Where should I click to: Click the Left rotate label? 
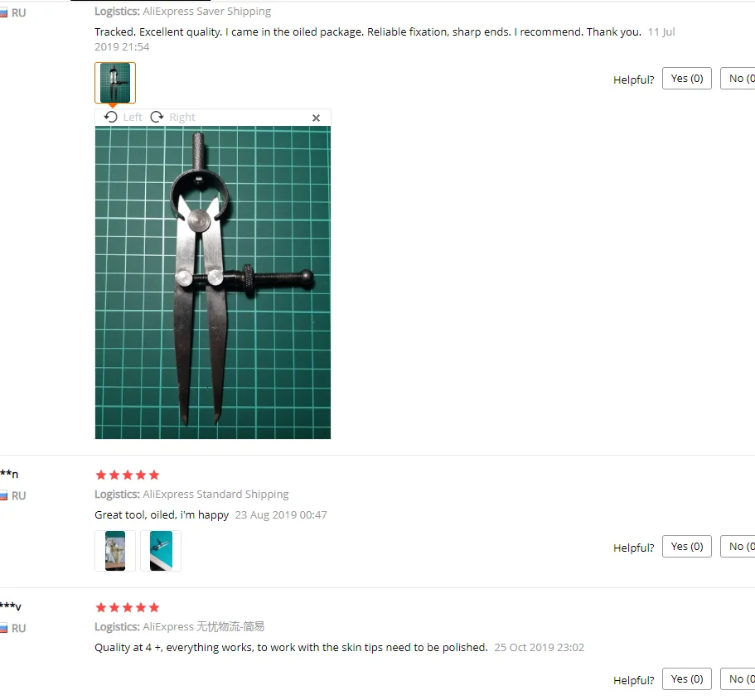[133, 118]
